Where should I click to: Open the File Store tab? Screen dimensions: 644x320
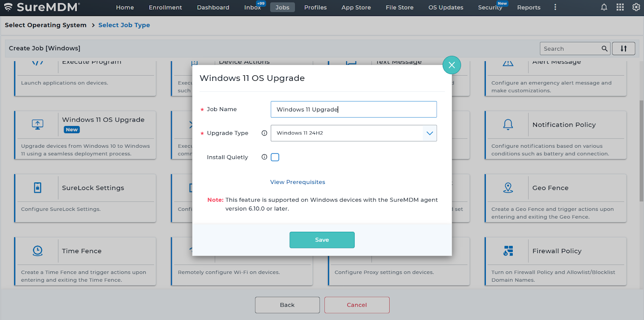click(x=399, y=7)
